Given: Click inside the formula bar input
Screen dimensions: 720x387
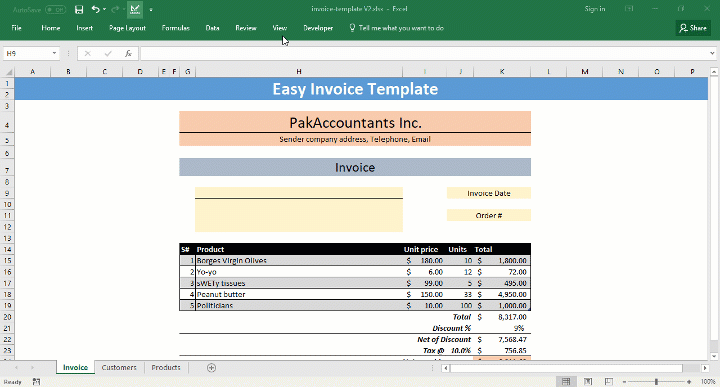Looking at the screenshot, I should click(x=423, y=54).
